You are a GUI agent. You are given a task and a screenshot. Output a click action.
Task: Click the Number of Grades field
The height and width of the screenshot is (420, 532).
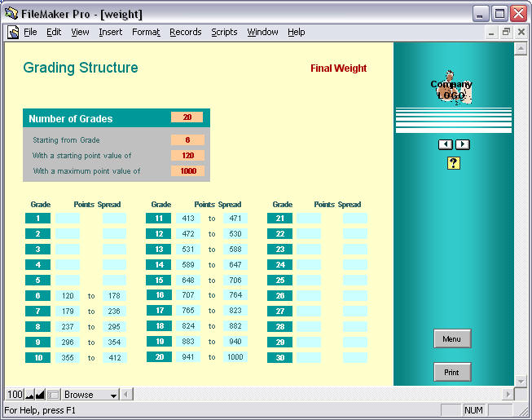point(187,117)
